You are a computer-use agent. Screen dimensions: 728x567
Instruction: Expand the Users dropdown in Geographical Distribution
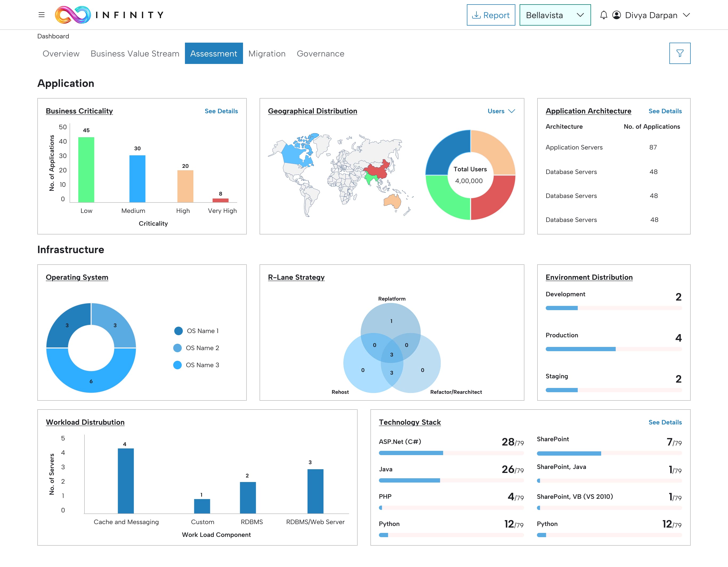(501, 111)
